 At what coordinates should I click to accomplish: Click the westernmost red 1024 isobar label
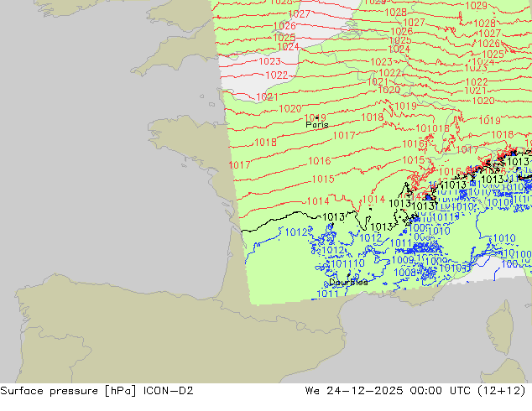point(288,47)
